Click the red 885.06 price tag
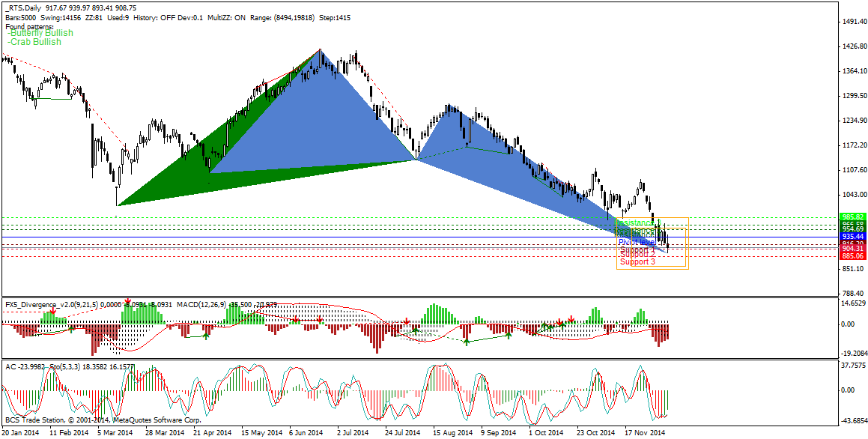 (x=852, y=255)
